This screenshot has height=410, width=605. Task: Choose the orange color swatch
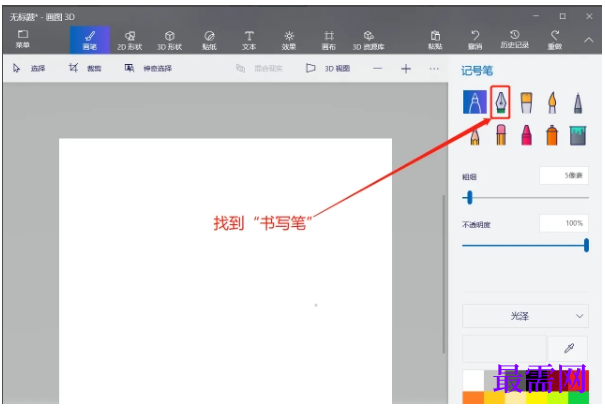click(473, 398)
